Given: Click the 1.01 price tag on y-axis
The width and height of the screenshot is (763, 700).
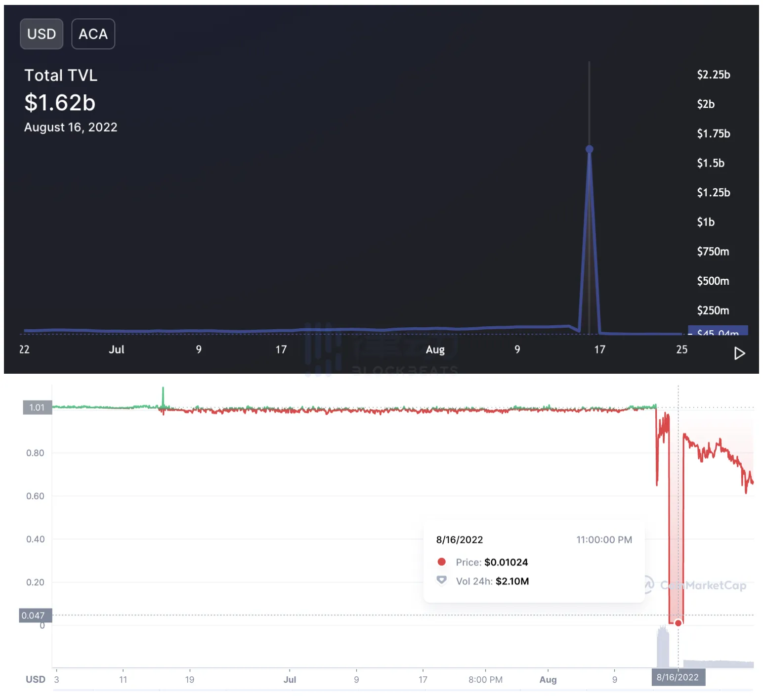Looking at the screenshot, I should point(37,407).
